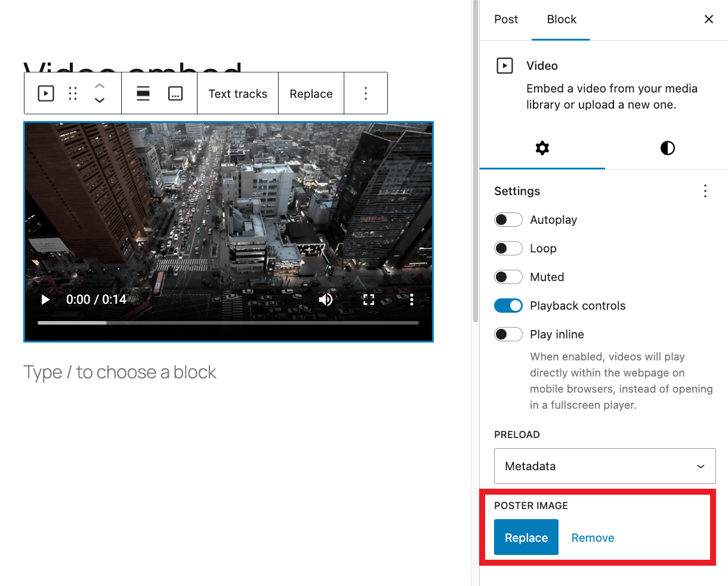Replace the poster image
The image size is (728, 586).
click(x=526, y=537)
